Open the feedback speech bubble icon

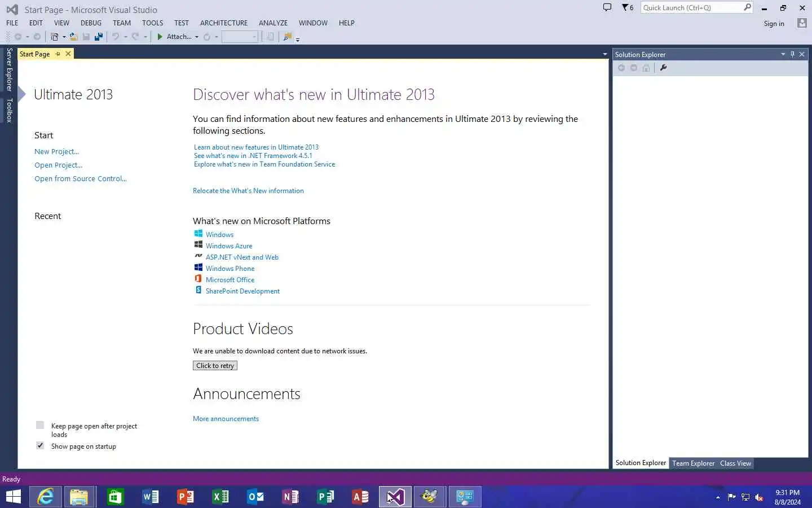(607, 7)
